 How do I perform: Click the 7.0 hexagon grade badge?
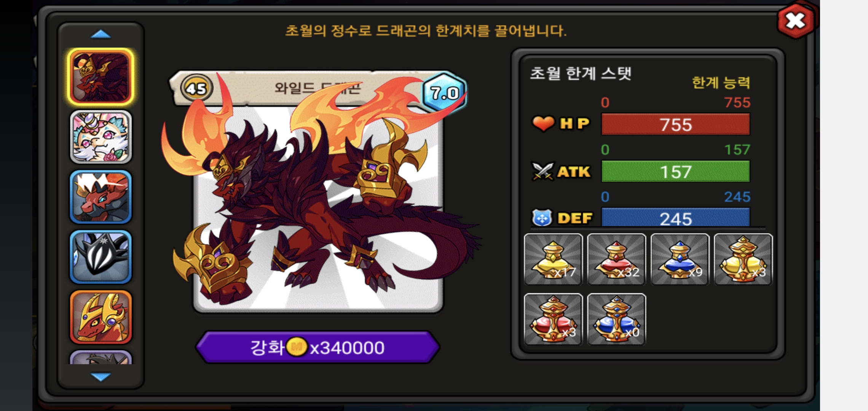point(444,92)
